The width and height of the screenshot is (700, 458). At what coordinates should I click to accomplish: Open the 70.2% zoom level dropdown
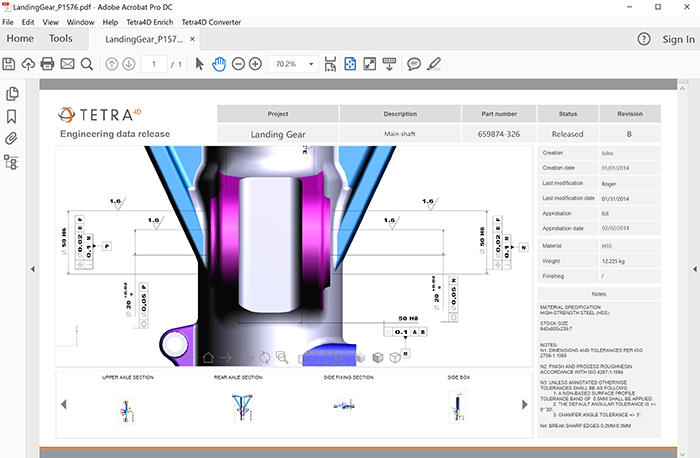tap(313, 64)
